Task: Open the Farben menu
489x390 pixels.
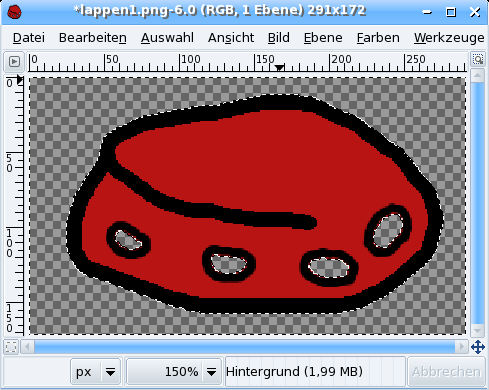Action: click(378, 38)
